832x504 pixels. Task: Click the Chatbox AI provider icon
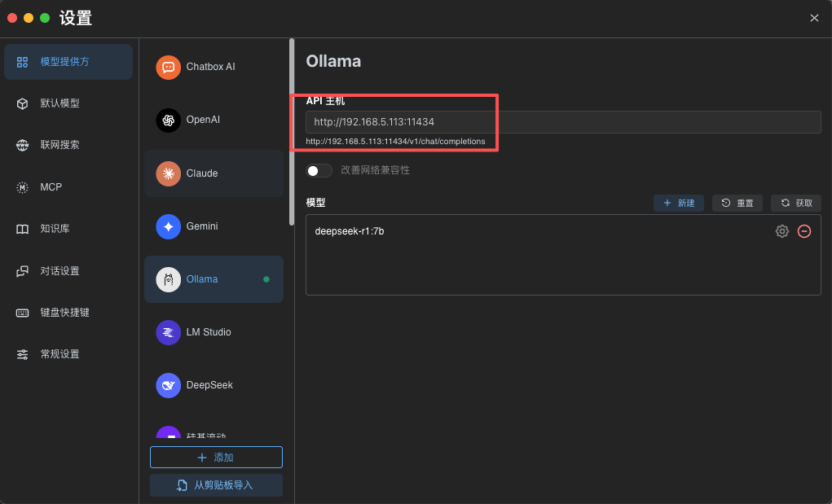point(169,67)
